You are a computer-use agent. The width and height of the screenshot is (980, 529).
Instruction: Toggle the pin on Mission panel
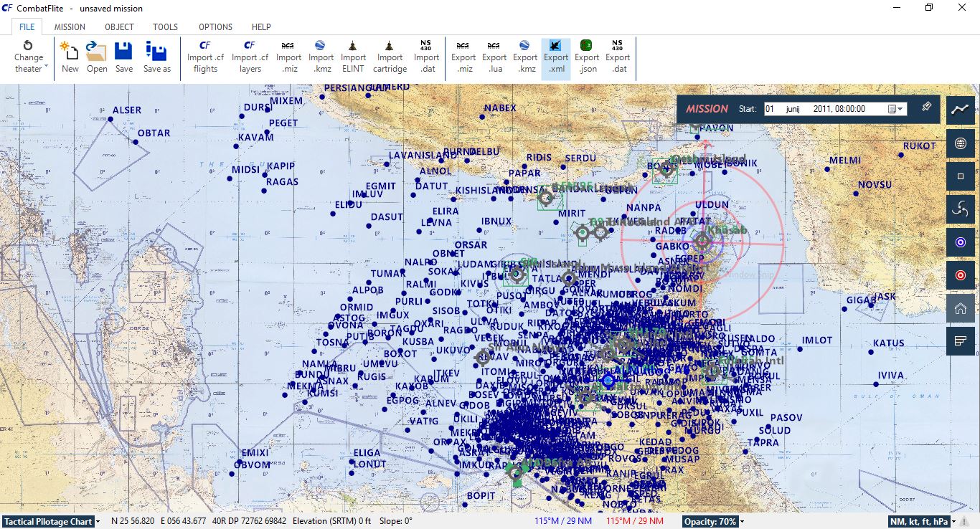[x=926, y=108]
